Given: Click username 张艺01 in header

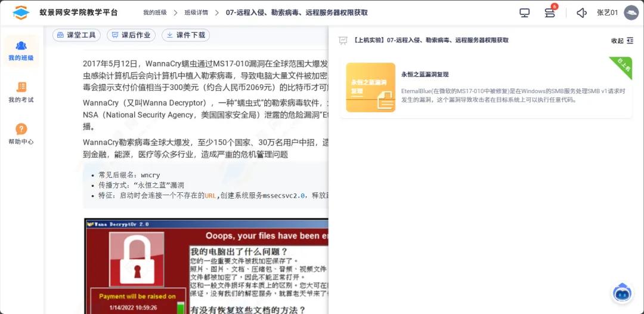Looking at the screenshot, I should click(x=607, y=13).
